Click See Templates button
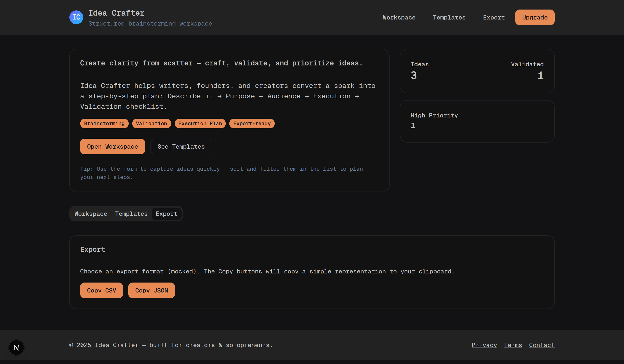 pyautogui.click(x=181, y=147)
